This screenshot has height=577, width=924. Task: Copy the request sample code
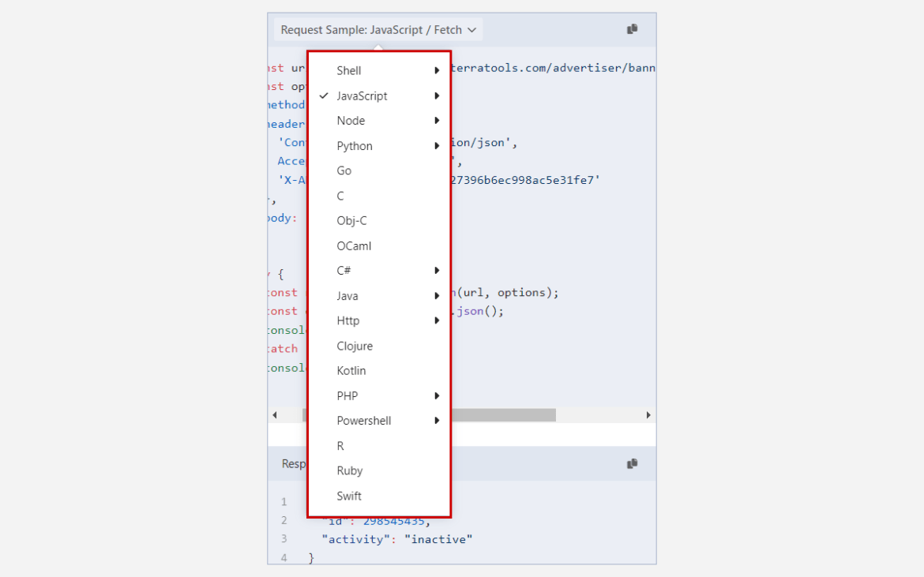pos(632,28)
